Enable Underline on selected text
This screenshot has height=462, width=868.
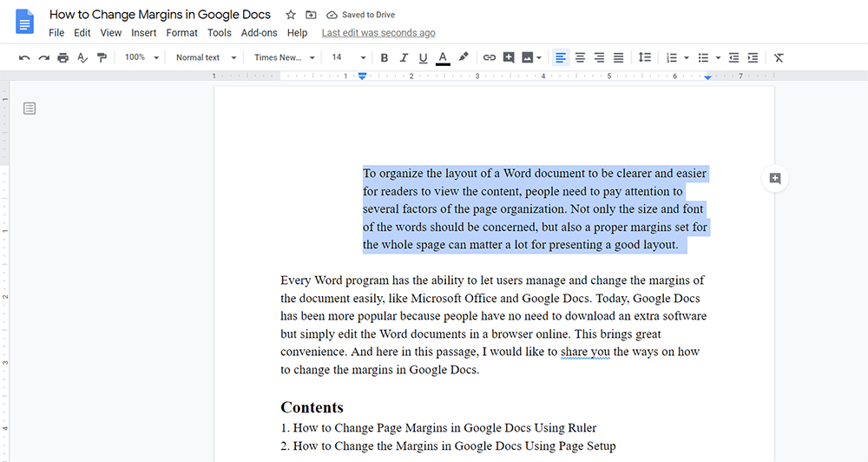(x=423, y=57)
